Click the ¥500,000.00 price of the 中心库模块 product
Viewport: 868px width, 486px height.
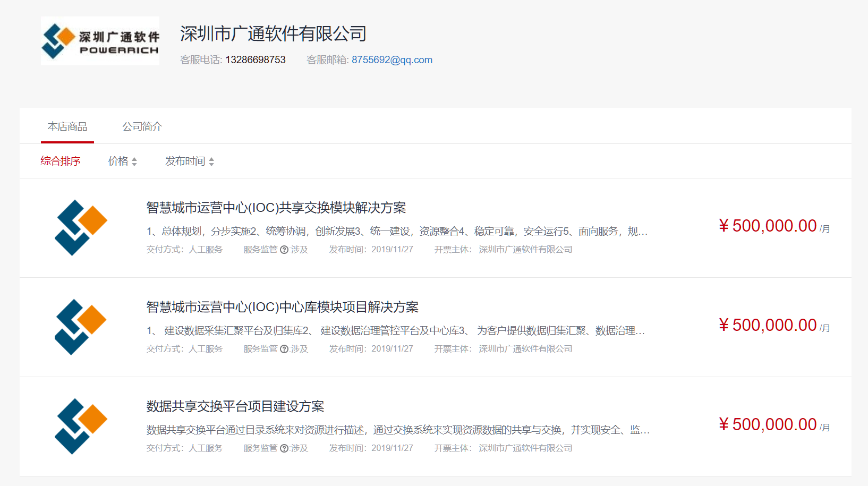coord(768,325)
